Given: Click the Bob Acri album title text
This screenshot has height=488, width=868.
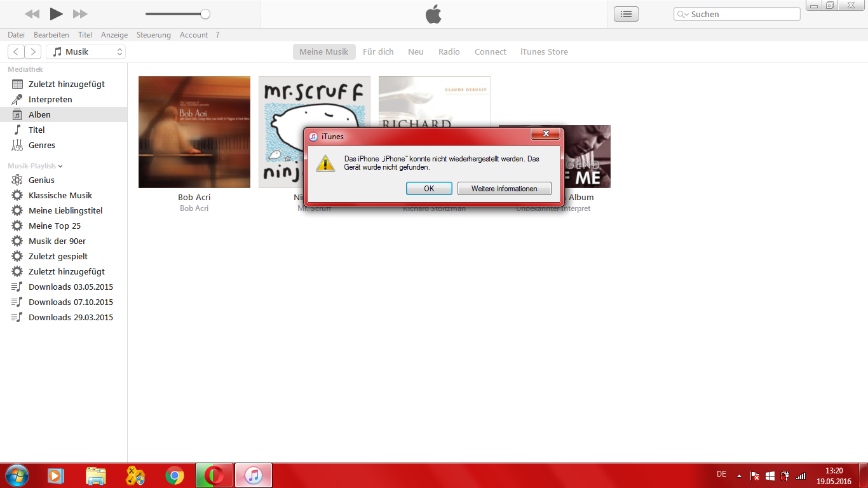Looking at the screenshot, I should [194, 198].
